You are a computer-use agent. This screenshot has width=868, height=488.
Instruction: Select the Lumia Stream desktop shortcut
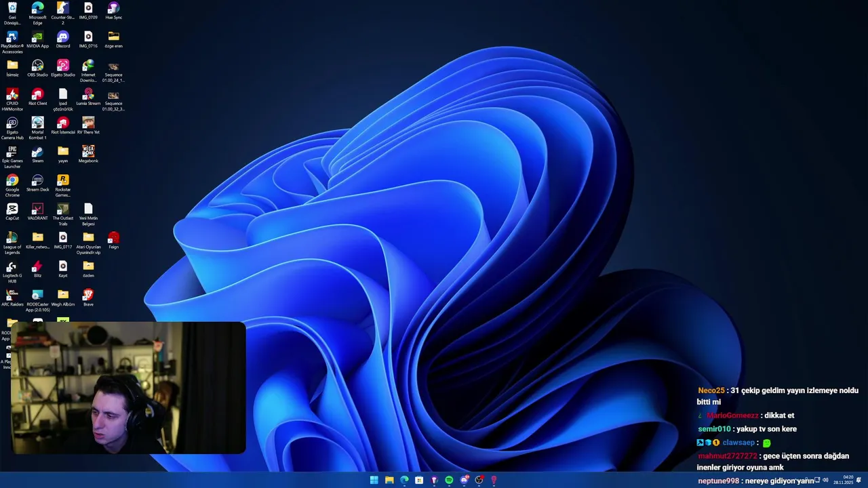[x=88, y=97]
